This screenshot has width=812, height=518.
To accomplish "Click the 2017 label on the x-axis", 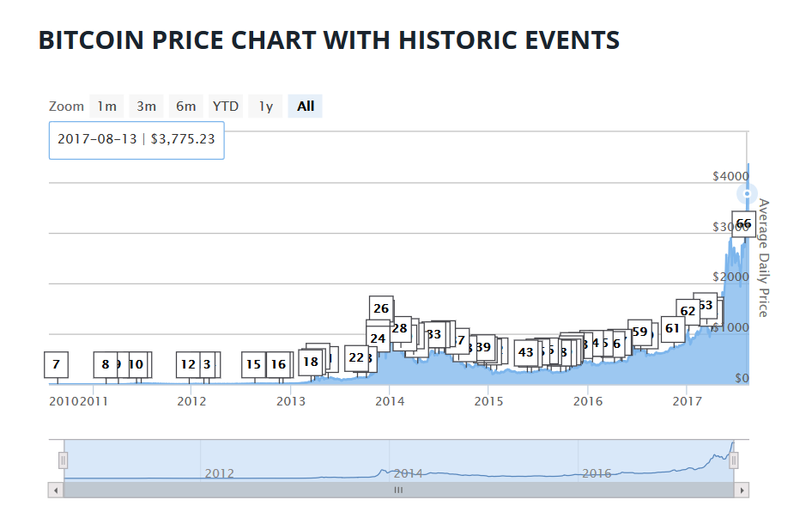I will [687, 401].
